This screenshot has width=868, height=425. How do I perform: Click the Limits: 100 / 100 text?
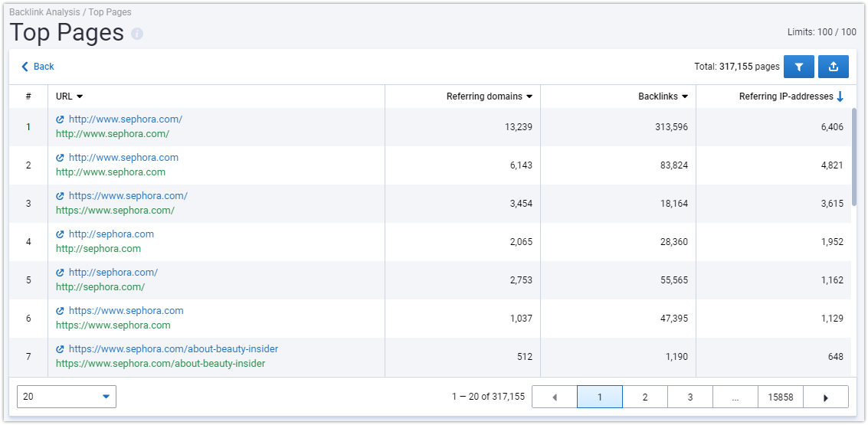point(822,32)
